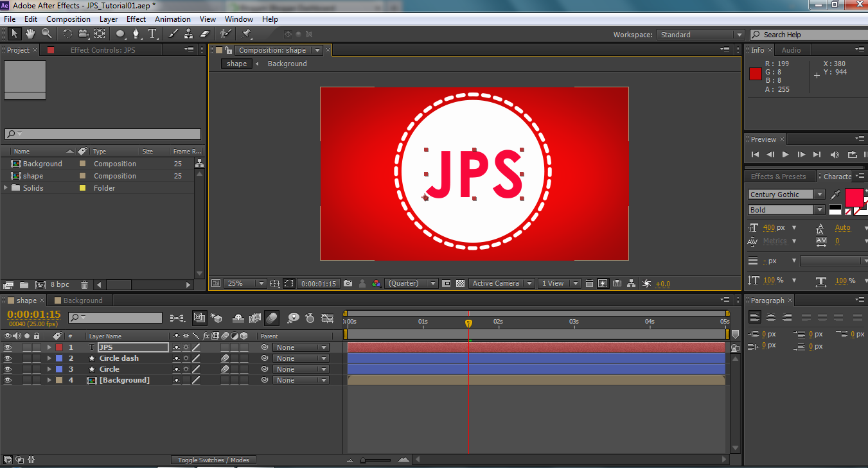868x468 pixels.
Task: Select the Unified Camera tool
Action: coord(84,34)
